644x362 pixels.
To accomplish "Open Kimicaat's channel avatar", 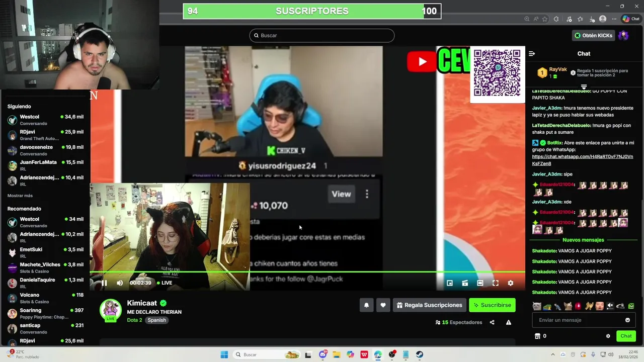I will 111,310.
